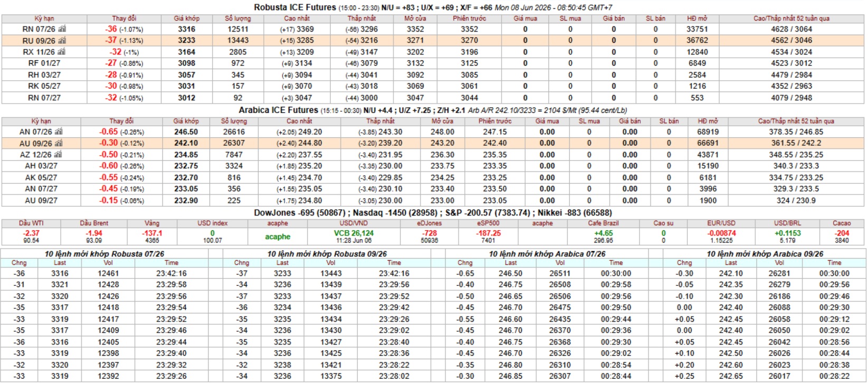Viewport: 868px width, 384px height.
Task: Click the 10 lệnh mới khớp Robusta 07/26 heading
Action: point(104,254)
